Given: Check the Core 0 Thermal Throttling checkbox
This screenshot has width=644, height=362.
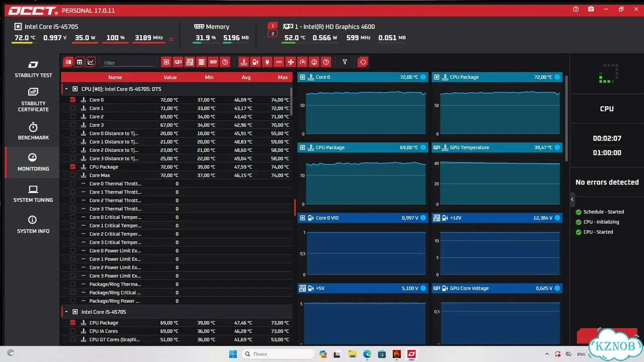Looking at the screenshot, I should tap(73, 184).
